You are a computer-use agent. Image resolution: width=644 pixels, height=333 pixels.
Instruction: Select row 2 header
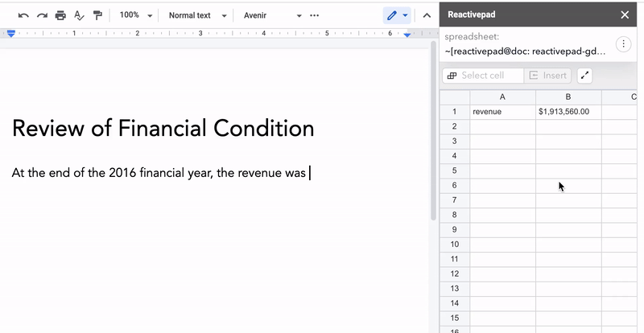[455, 126]
